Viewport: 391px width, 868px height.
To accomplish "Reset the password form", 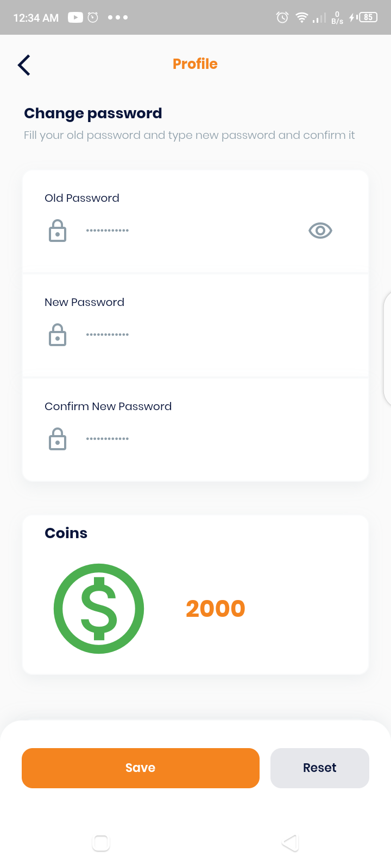I will point(320,768).
